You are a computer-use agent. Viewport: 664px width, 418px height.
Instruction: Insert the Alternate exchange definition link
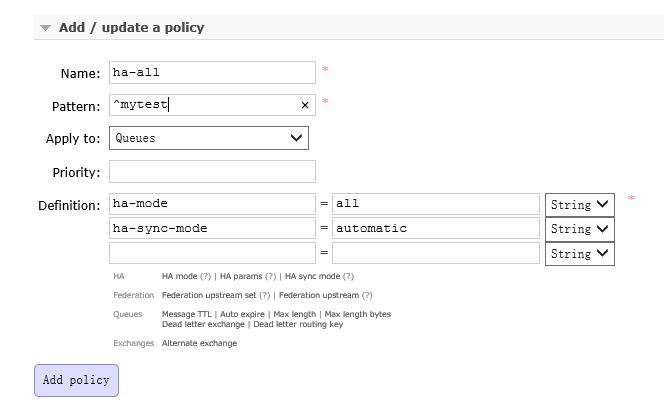[x=199, y=343]
